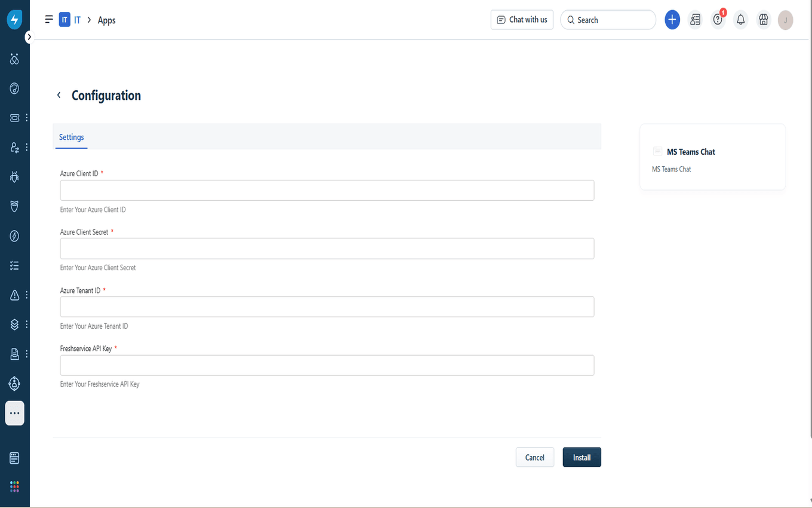Go back using arrow beside Configuration

click(59, 95)
